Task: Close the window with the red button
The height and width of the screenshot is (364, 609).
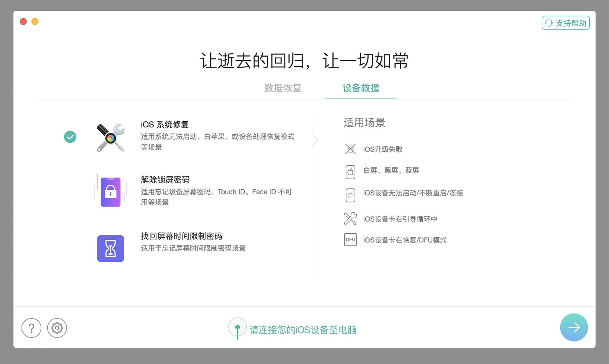Action: (23, 21)
